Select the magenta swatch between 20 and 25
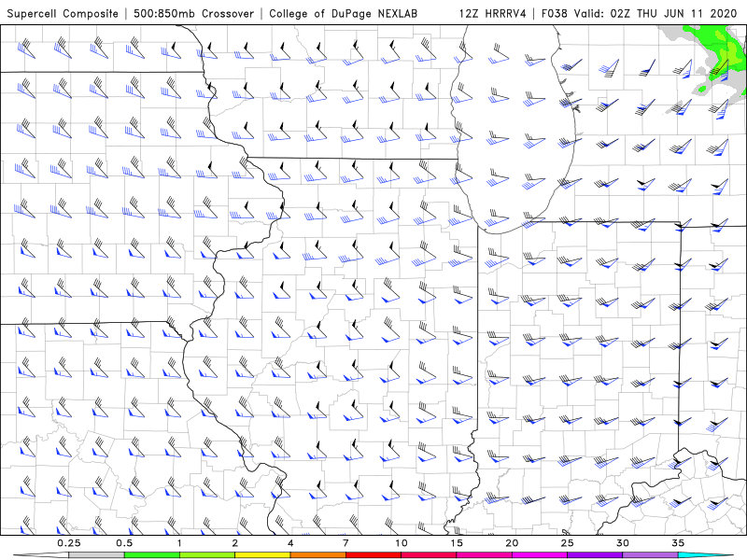This screenshot has width=747, height=560. (x=540, y=555)
